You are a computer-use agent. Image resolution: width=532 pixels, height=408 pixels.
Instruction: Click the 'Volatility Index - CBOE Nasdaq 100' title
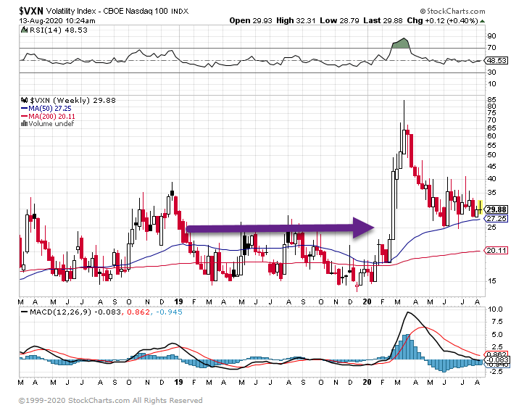pos(107,11)
